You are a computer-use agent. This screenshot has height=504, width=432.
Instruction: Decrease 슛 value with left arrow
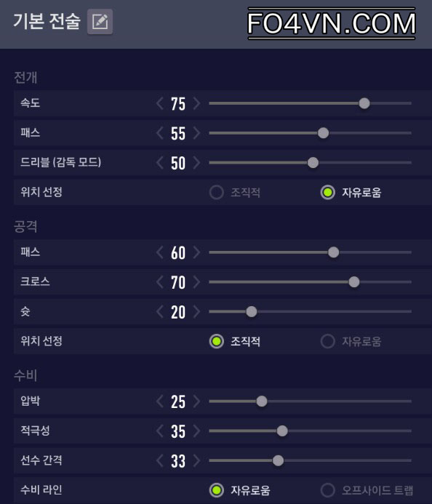click(x=160, y=312)
